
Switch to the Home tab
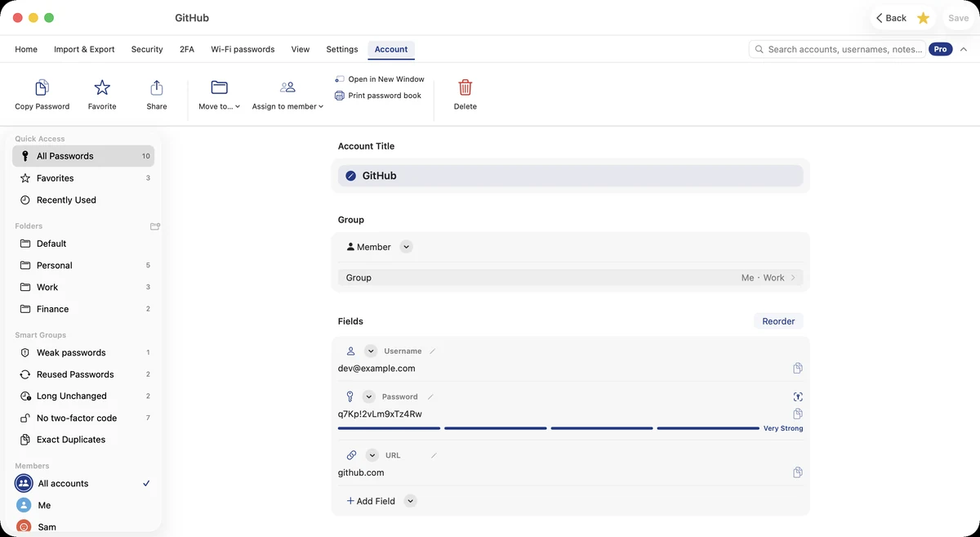(x=26, y=49)
